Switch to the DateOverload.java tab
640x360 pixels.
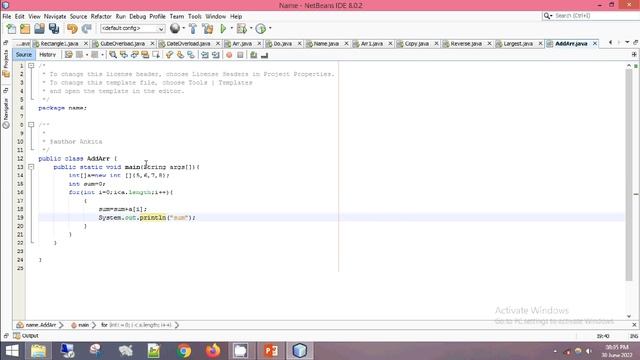[x=188, y=44]
